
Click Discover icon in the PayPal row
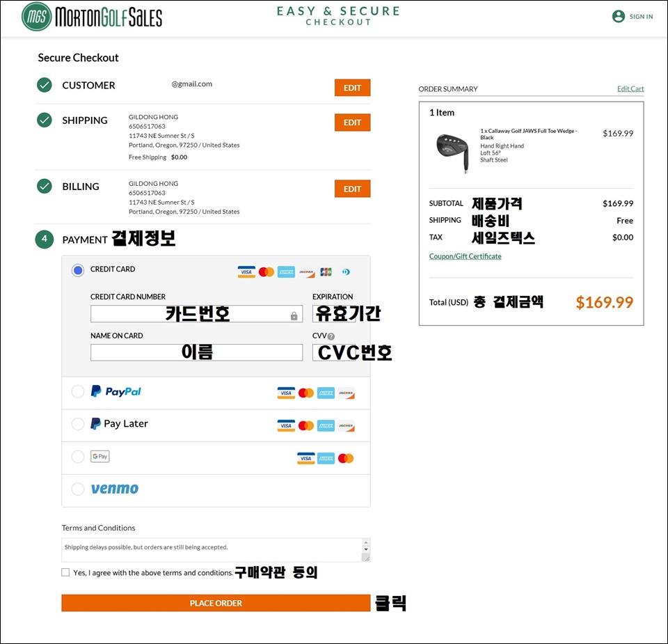pyautogui.click(x=346, y=393)
